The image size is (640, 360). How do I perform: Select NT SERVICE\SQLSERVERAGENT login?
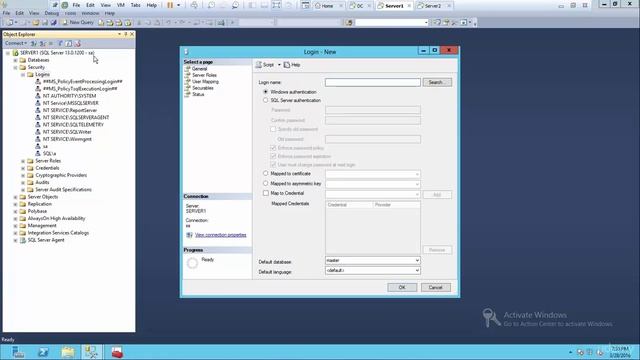tap(76, 118)
